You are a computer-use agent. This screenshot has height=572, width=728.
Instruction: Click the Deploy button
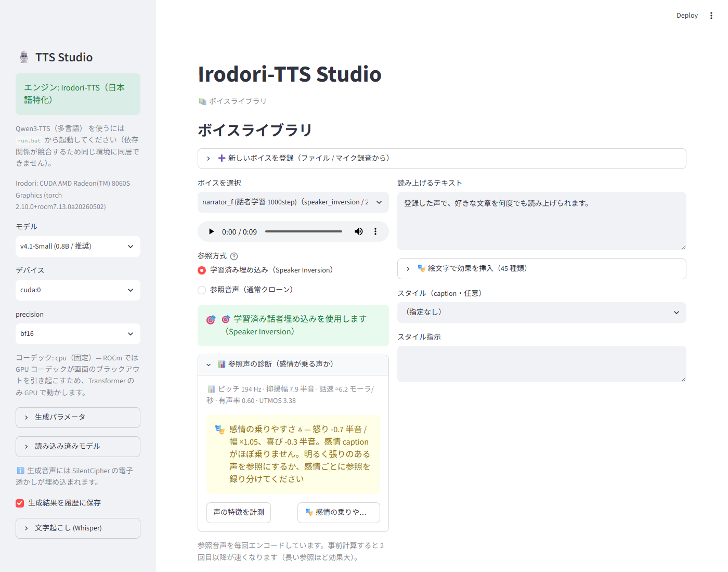point(687,16)
